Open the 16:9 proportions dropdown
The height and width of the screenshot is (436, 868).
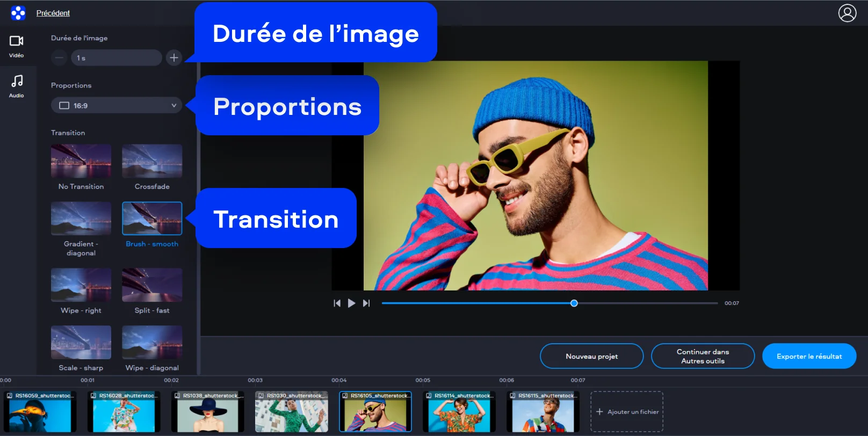(117, 105)
